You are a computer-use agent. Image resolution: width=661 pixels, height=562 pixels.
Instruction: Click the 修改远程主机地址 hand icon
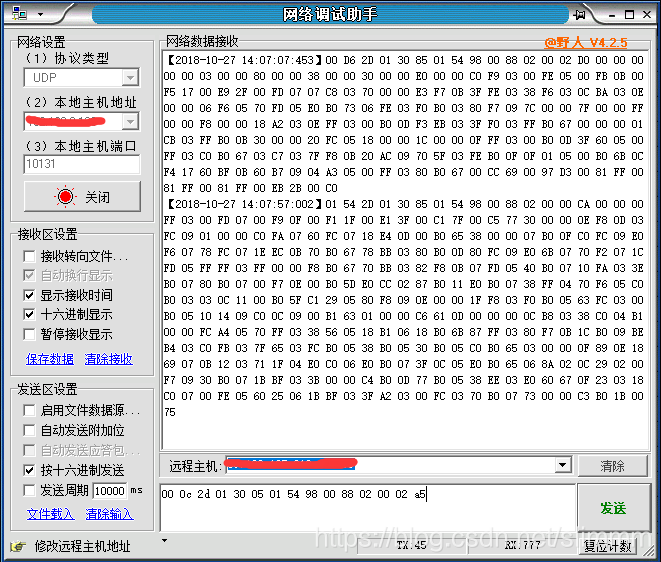(x=18, y=546)
